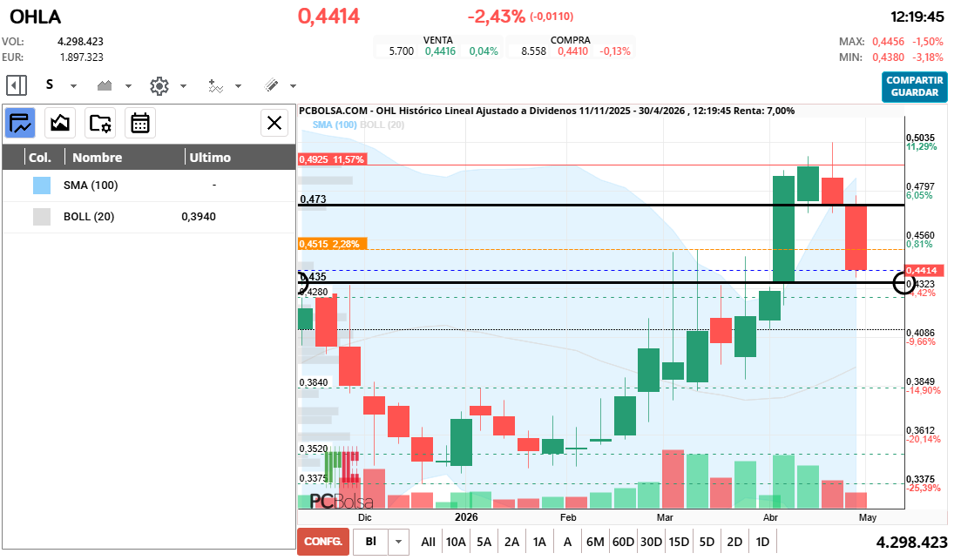Image resolution: width=961 pixels, height=560 pixels.
Task: Click the chart type mountain icon
Action: click(x=105, y=85)
